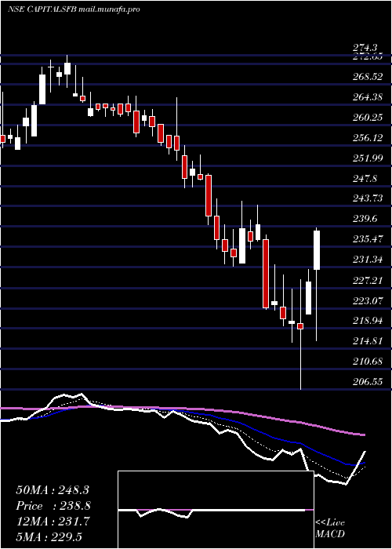Click the Price : 238.8 readout
The width and height of the screenshot is (392, 549).
coord(53,506)
